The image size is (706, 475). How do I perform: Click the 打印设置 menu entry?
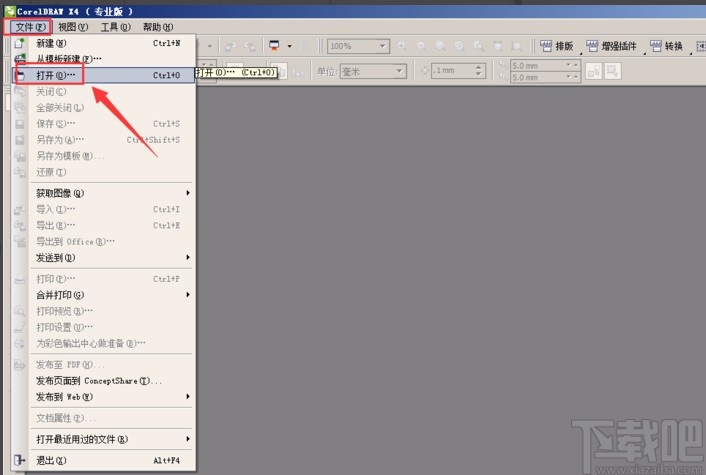pos(104,327)
